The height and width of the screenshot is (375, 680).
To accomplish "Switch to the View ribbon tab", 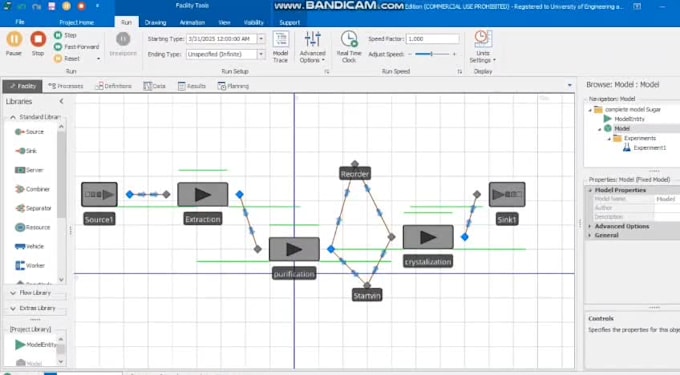I will click(x=224, y=22).
